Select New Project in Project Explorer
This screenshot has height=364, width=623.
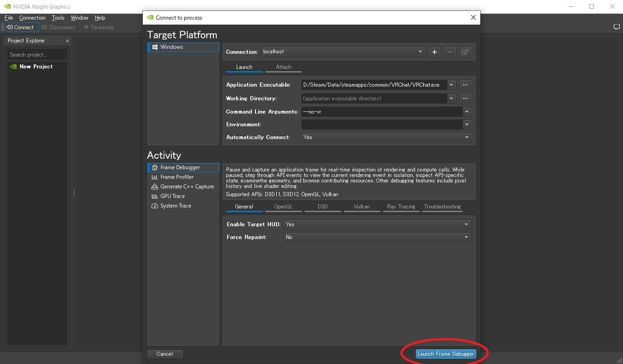tap(36, 66)
